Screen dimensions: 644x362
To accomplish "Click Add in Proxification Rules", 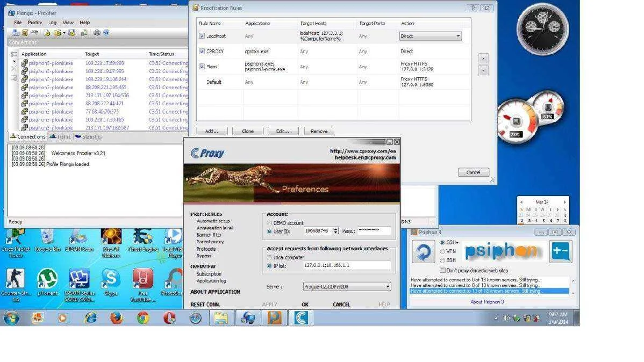I will pyautogui.click(x=212, y=132).
